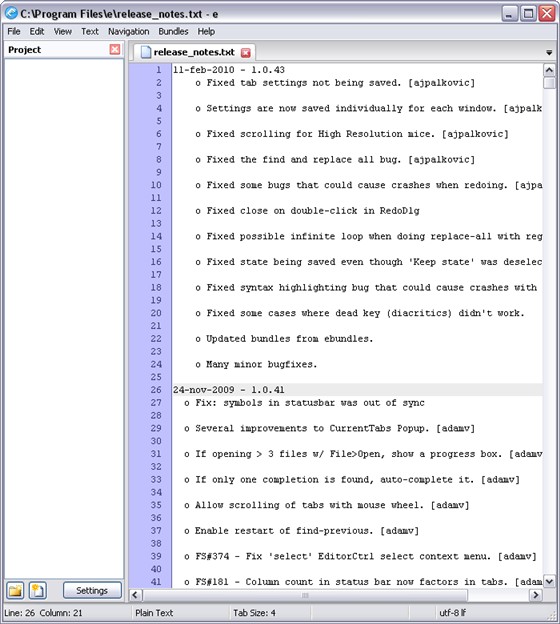
Task: Click the vertical scrollbar down arrow
Action: pyautogui.click(x=549, y=581)
